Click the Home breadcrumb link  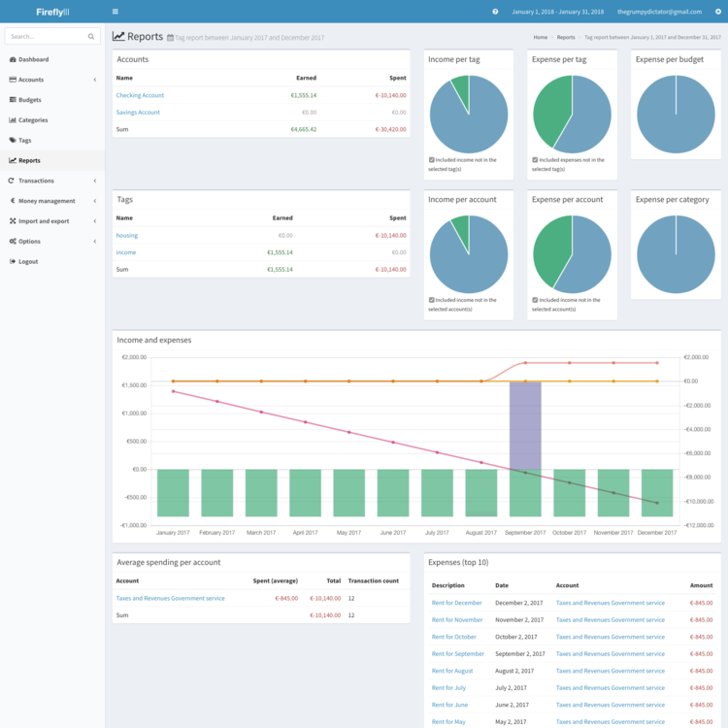tap(541, 37)
